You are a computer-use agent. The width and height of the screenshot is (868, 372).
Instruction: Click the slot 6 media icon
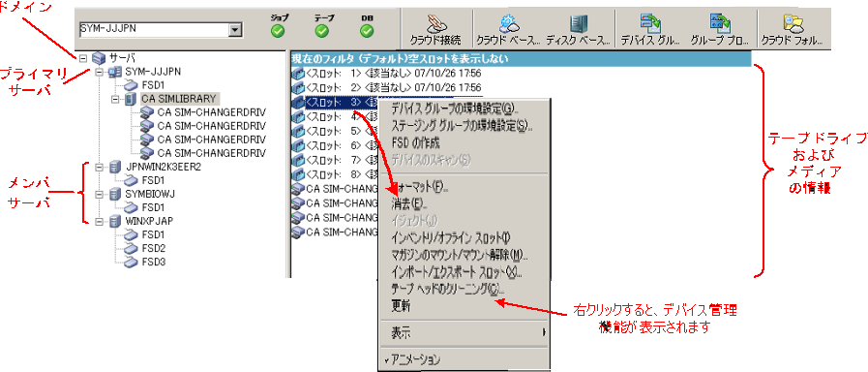pyautogui.click(x=298, y=145)
